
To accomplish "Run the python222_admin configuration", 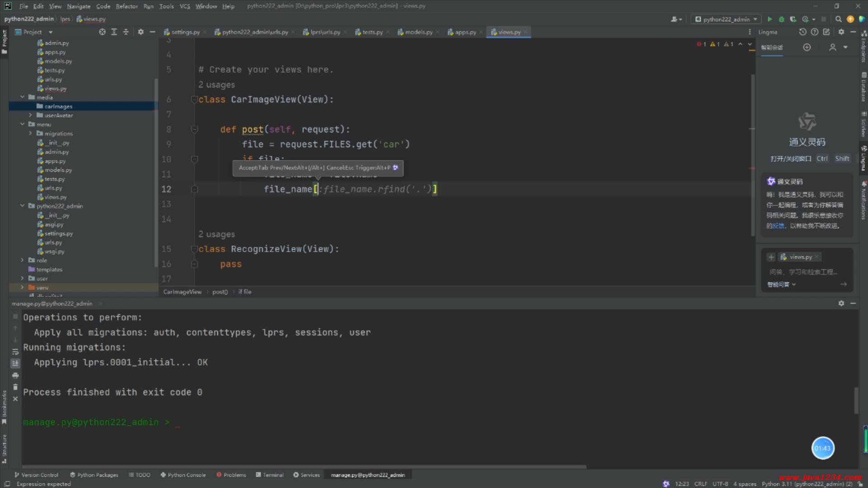I will tap(770, 19).
